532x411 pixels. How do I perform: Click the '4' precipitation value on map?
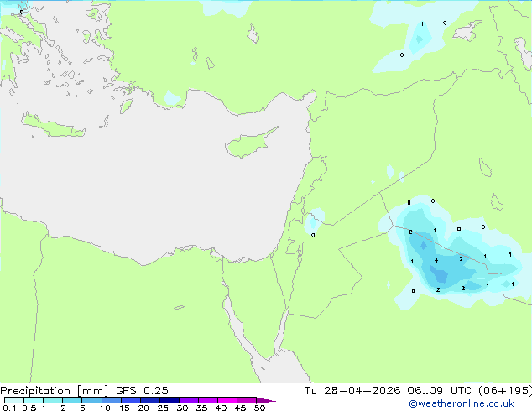(436, 260)
